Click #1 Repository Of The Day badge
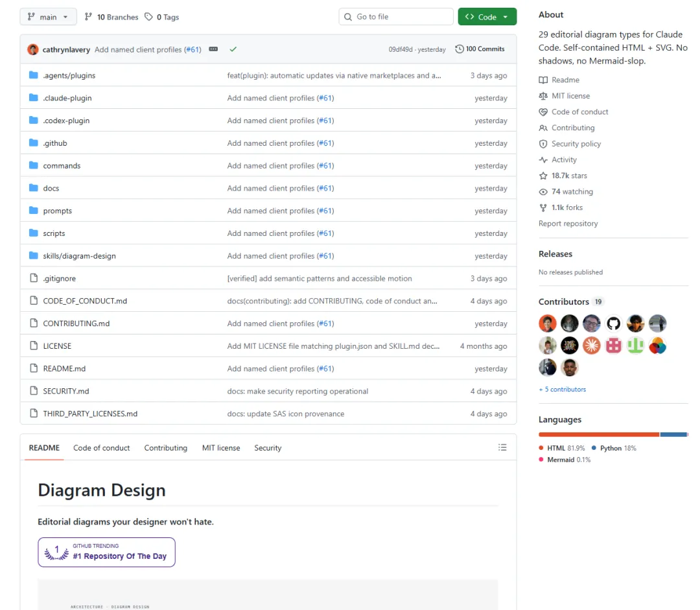Image resolution: width=700 pixels, height=610 pixels. pos(107,552)
